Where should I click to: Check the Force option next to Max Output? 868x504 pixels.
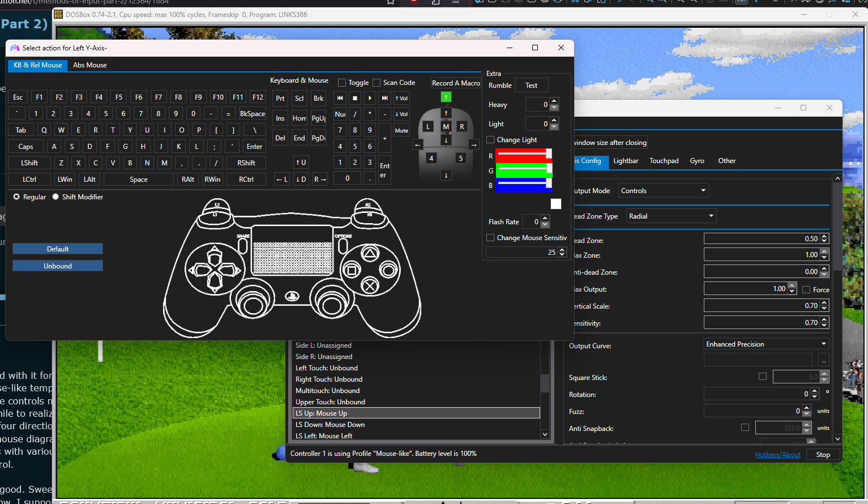[806, 290]
